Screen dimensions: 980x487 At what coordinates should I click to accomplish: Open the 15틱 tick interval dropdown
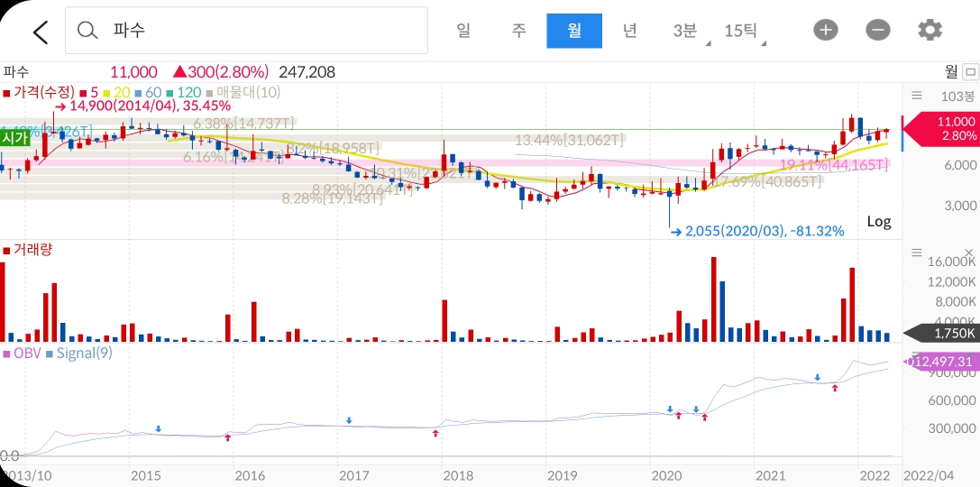pos(743,31)
